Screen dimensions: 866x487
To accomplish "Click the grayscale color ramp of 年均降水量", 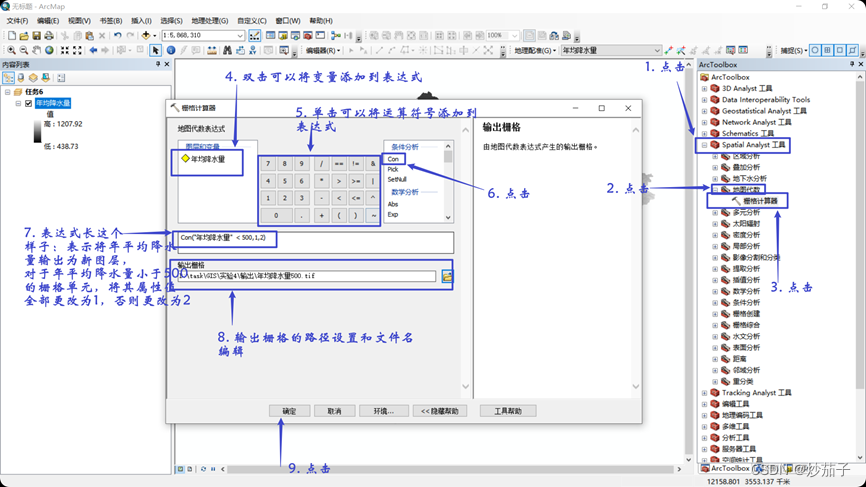I will tap(38, 133).
